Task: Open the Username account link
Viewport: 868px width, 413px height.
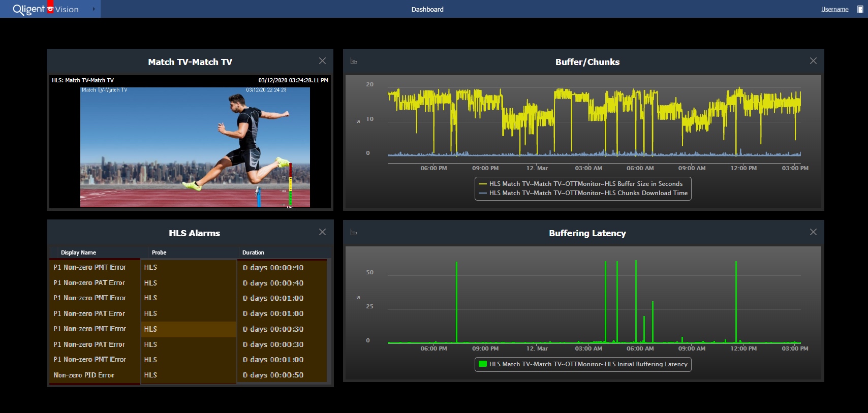Action: click(x=834, y=9)
